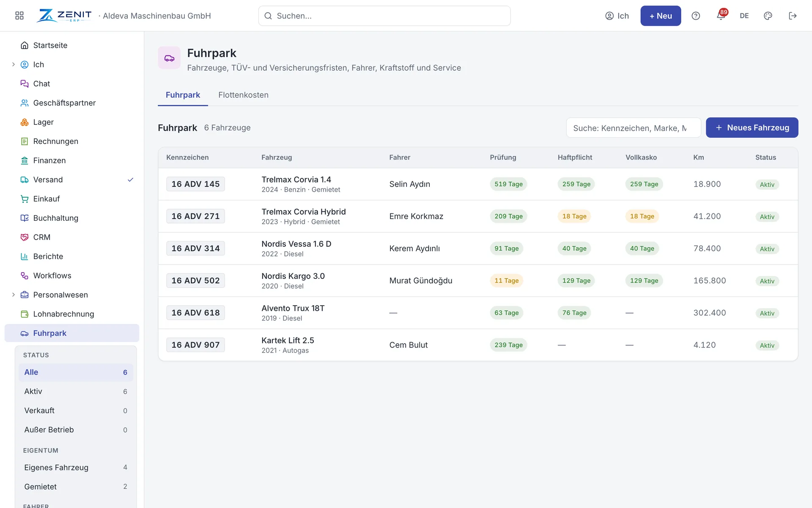This screenshot has height=508, width=812.
Task: Click the logout icon in header
Action: [x=793, y=16]
